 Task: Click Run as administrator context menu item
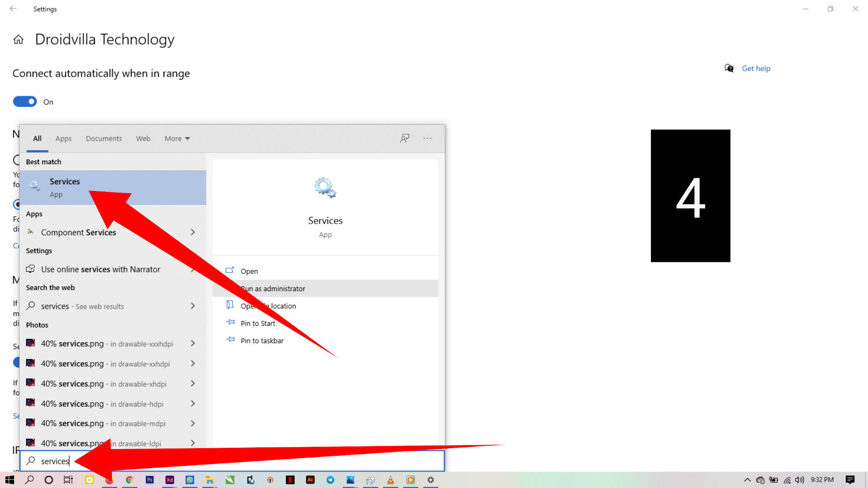(273, 288)
